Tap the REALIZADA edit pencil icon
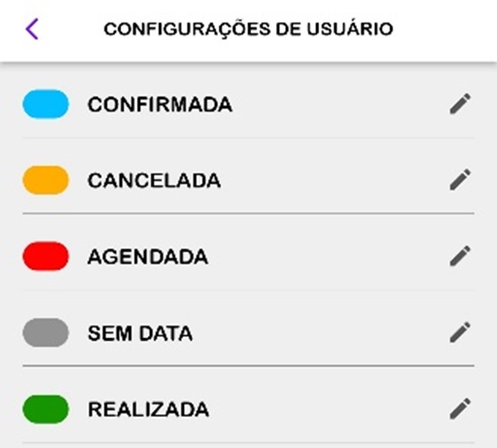Image resolution: width=497 pixels, height=448 pixels. 460,408
